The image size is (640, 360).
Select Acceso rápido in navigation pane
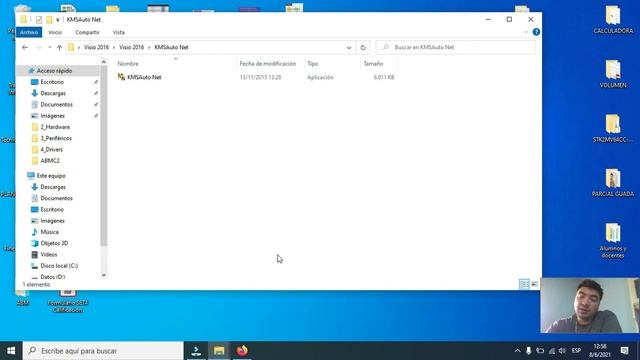[54, 71]
